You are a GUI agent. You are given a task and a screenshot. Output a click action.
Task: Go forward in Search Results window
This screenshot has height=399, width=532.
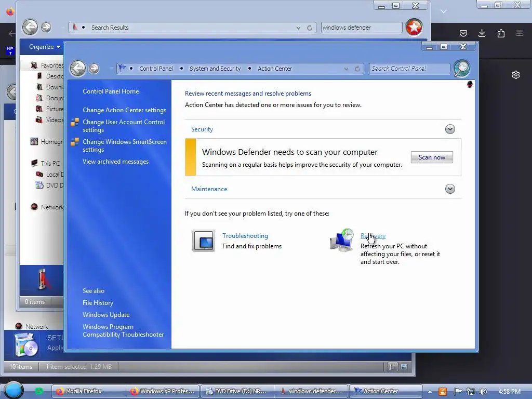tap(46, 27)
